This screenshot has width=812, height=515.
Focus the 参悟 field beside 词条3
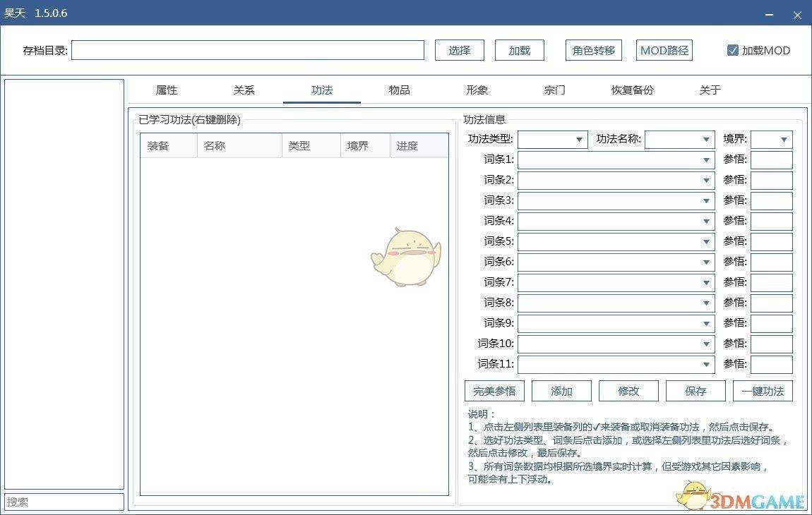point(772,201)
